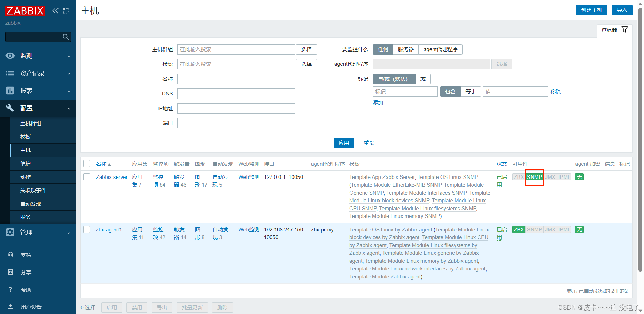Click encryption 无 badge for Zabbix server
The image size is (644, 314).
(x=579, y=177)
